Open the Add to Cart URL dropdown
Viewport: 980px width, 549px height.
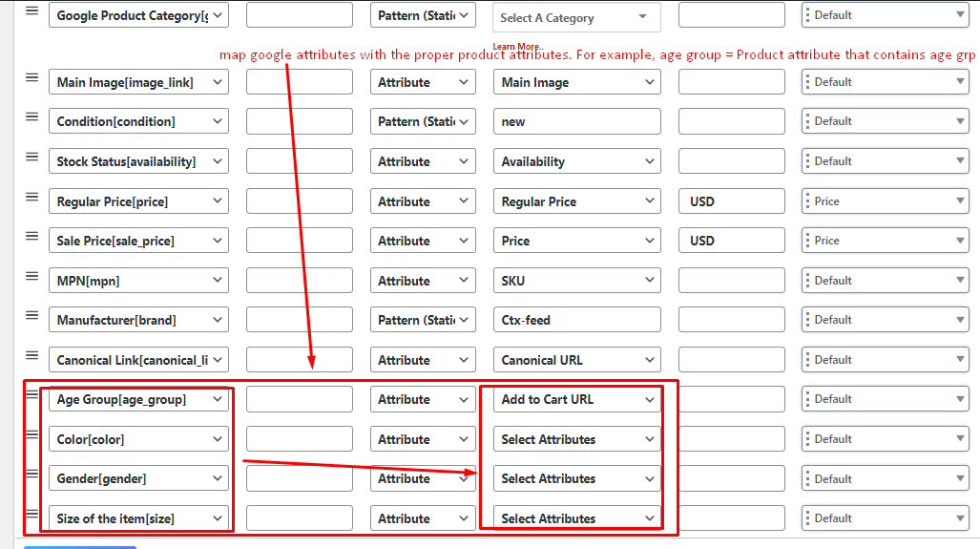576,399
